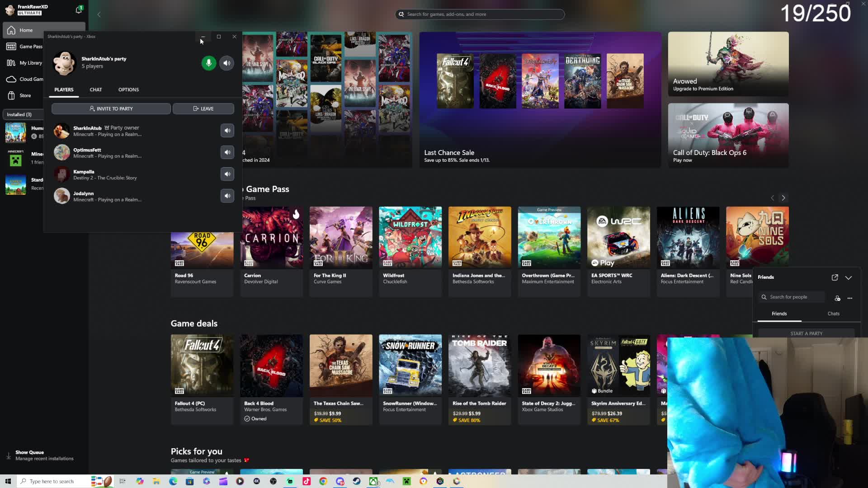Viewport: 868px width, 488px height.
Task: Click Search for people field
Action: click(792, 297)
